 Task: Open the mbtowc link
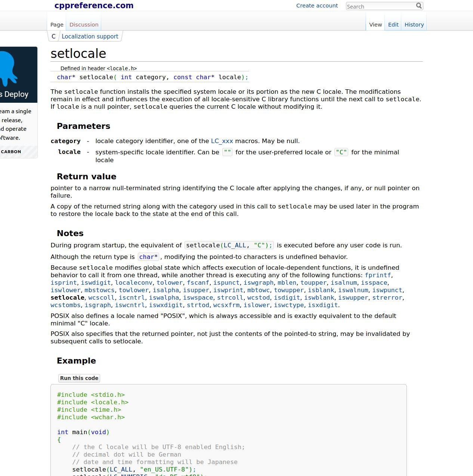tap(259, 290)
